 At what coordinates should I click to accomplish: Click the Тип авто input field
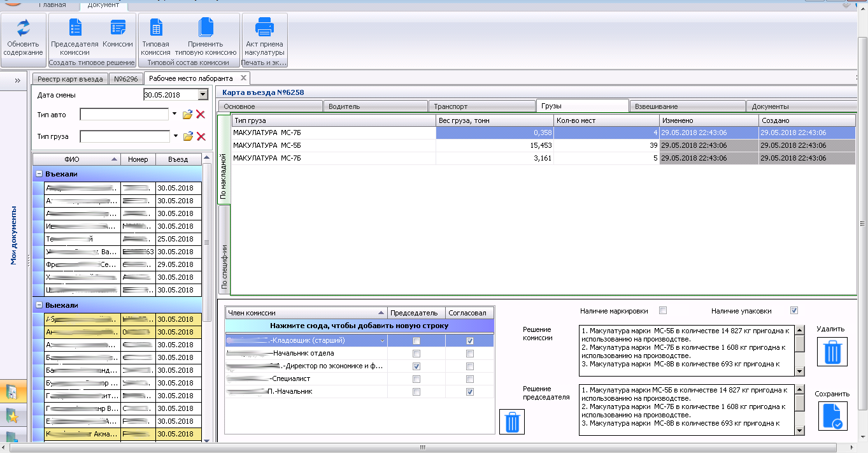[x=124, y=115]
